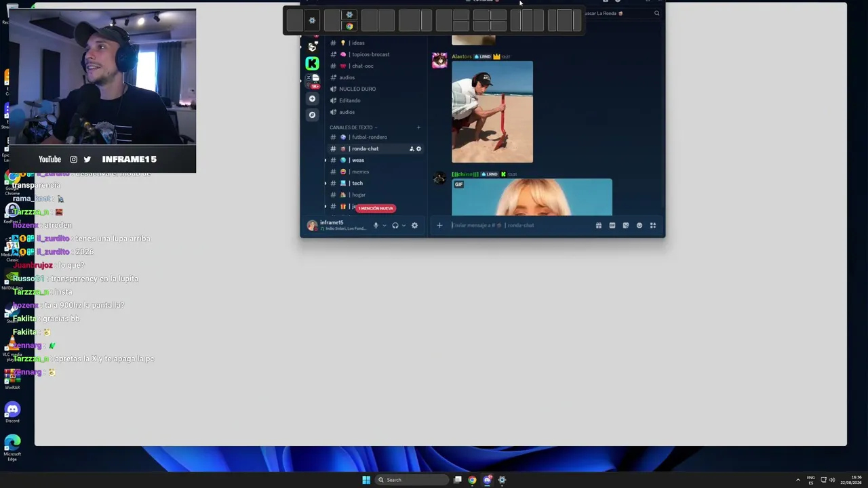This screenshot has width=868, height=488.
Task: Open Microsoft Edge desktop shortcut
Action: point(12,448)
